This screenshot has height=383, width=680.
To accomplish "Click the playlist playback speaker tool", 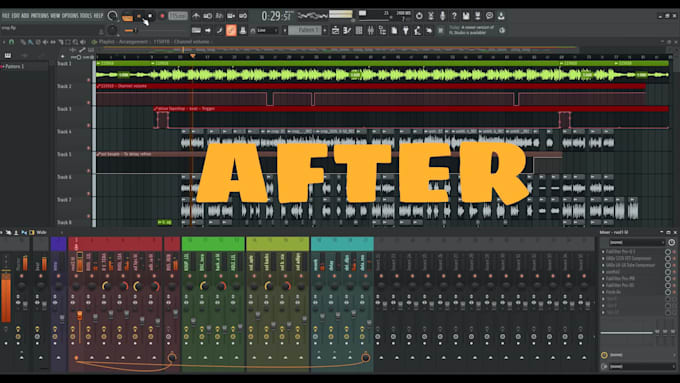I will [83, 42].
